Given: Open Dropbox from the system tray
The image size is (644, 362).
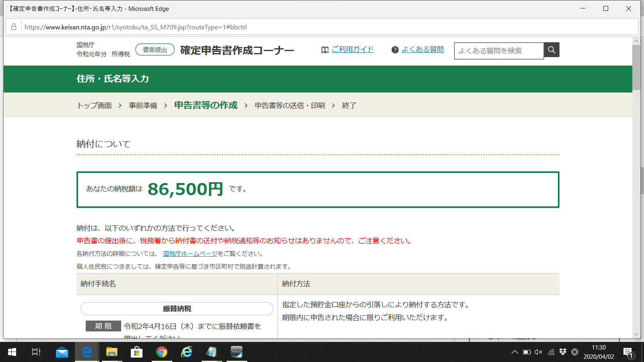Looking at the screenshot, I should (562, 351).
